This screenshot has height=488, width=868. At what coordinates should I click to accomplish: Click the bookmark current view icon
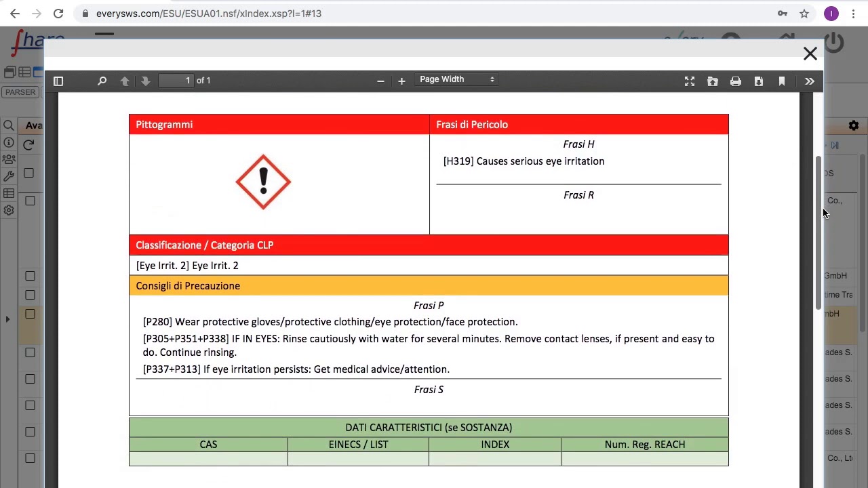(782, 81)
